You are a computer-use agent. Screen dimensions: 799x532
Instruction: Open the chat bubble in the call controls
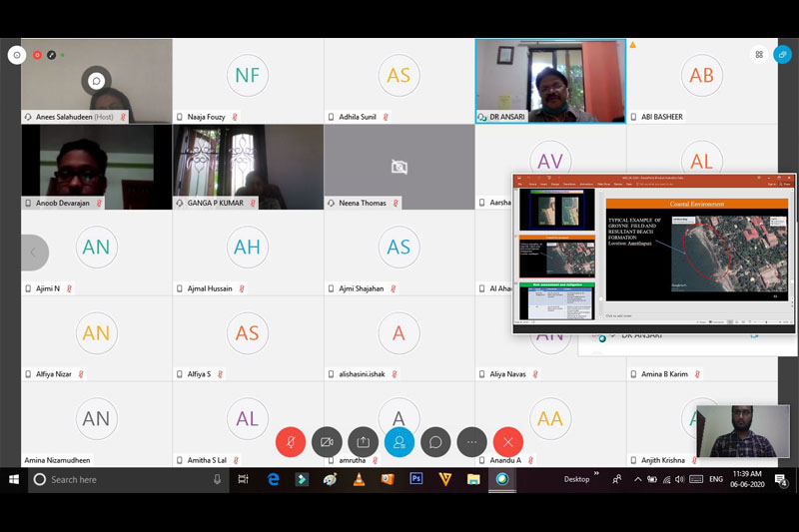[x=435, y=441]
